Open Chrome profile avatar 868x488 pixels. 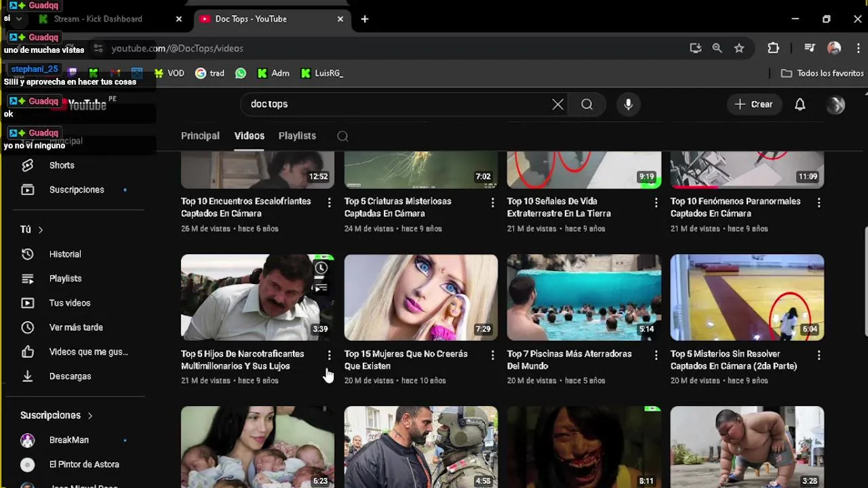point(834,48)
